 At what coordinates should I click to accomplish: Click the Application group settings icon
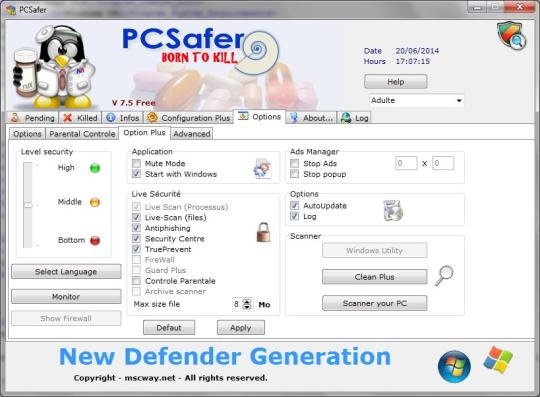262,169
